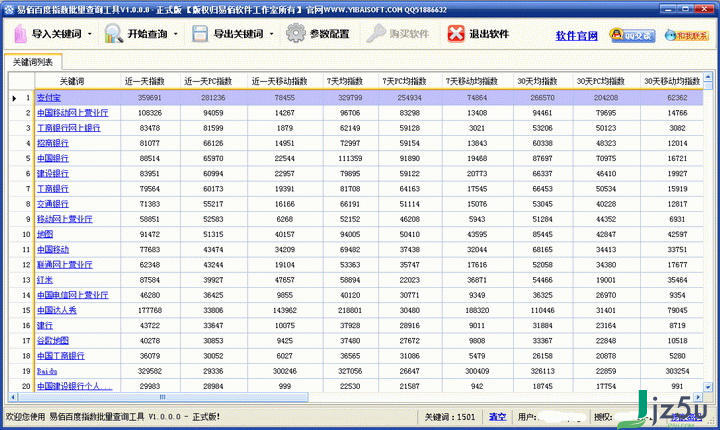
Task: Open the 建设银行 keyword link
Action: point(53,173)
